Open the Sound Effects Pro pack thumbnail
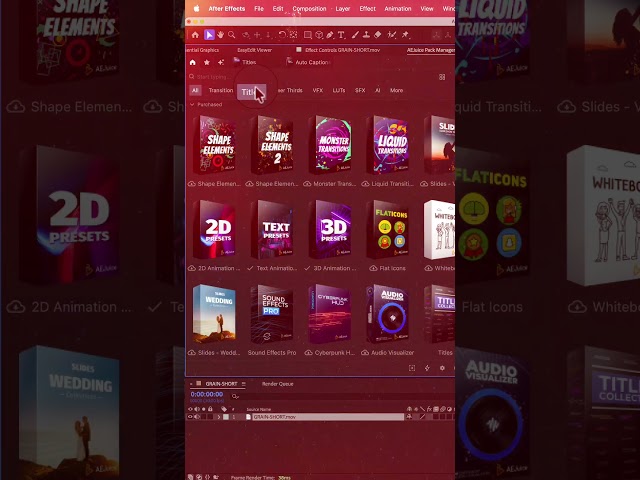This screenshot has width=640, height=480. (272, 314)
